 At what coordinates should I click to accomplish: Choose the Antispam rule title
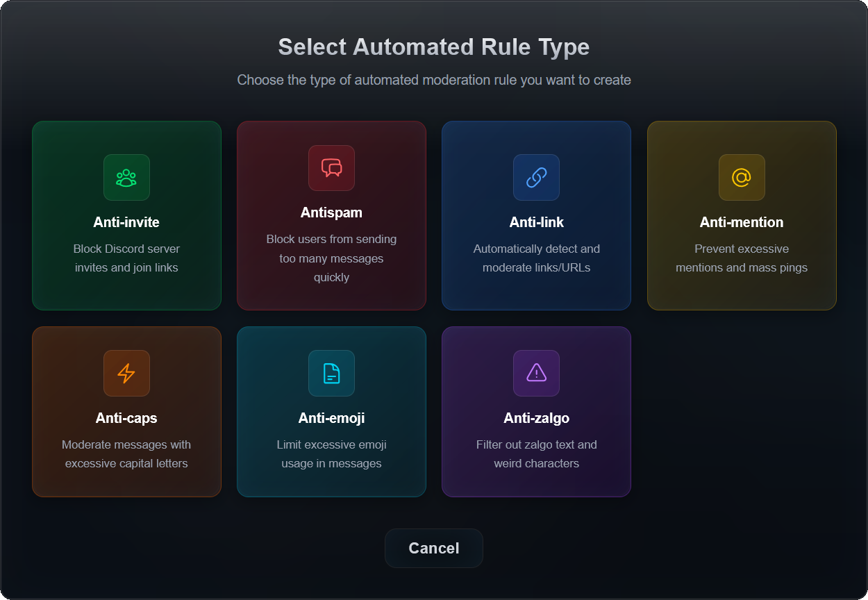click(331, 212)
